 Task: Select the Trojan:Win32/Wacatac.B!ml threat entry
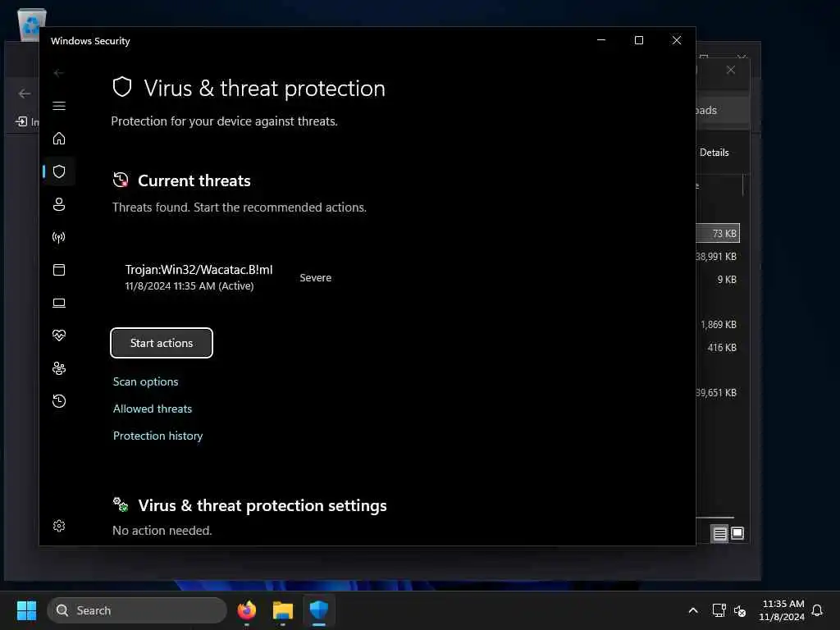(199, 277)
